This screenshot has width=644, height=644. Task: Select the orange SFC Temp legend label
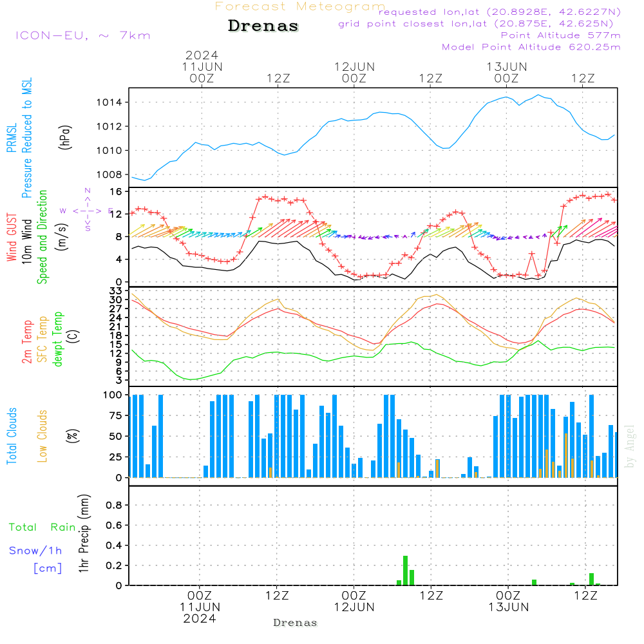tap(43, 339)
